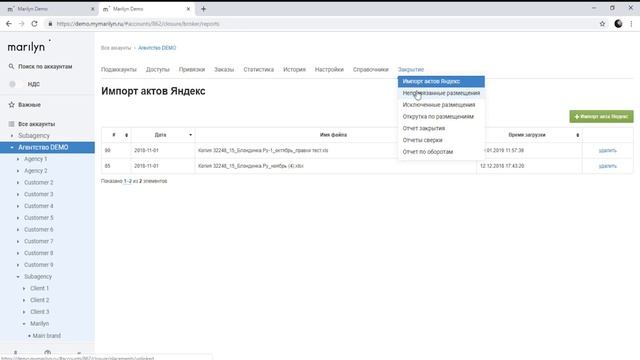Select Отчет закрытия menu item

pos(441,128)
